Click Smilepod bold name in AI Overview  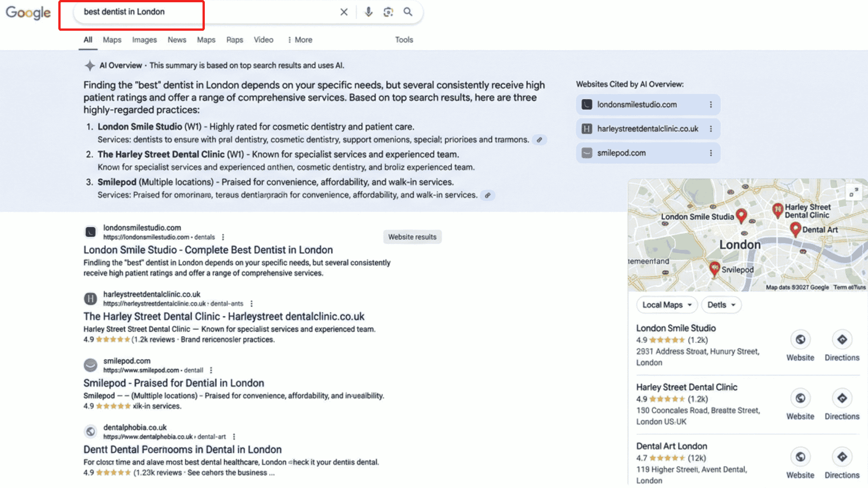pos(117,182)
